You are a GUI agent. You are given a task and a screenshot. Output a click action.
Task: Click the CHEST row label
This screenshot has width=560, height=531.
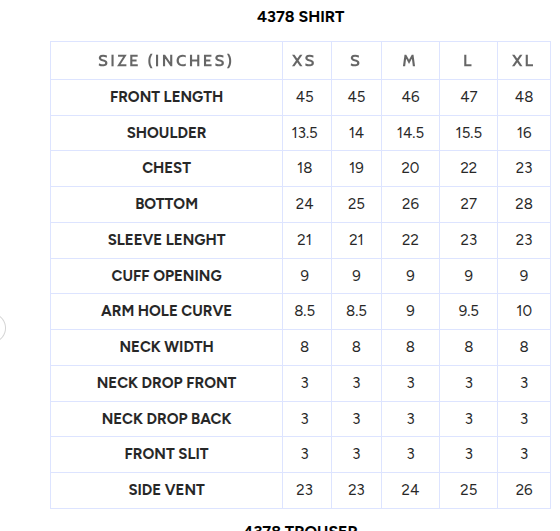(166, 168)
